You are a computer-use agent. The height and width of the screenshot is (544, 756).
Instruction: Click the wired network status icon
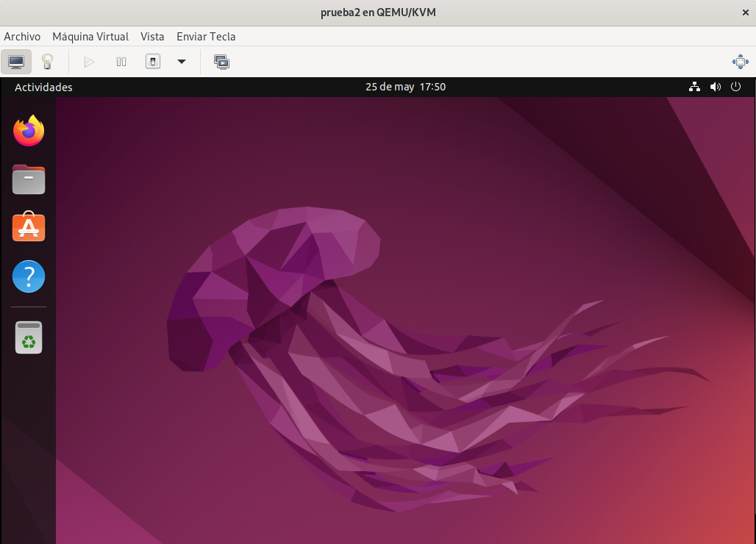694,87
